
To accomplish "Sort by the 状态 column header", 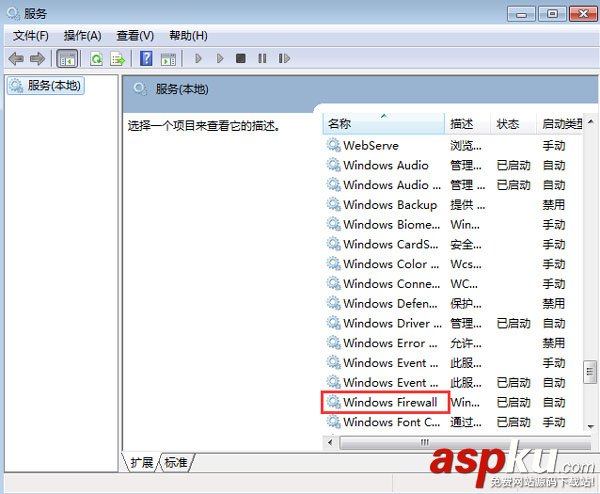I will click(513, 124).
